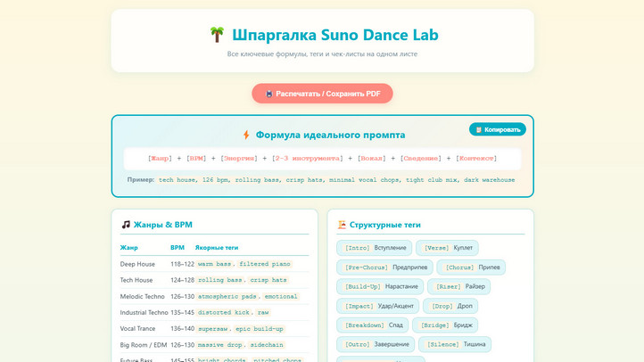
Task: Select the [Breakdown] Спад tag
Action: (373, 325)
